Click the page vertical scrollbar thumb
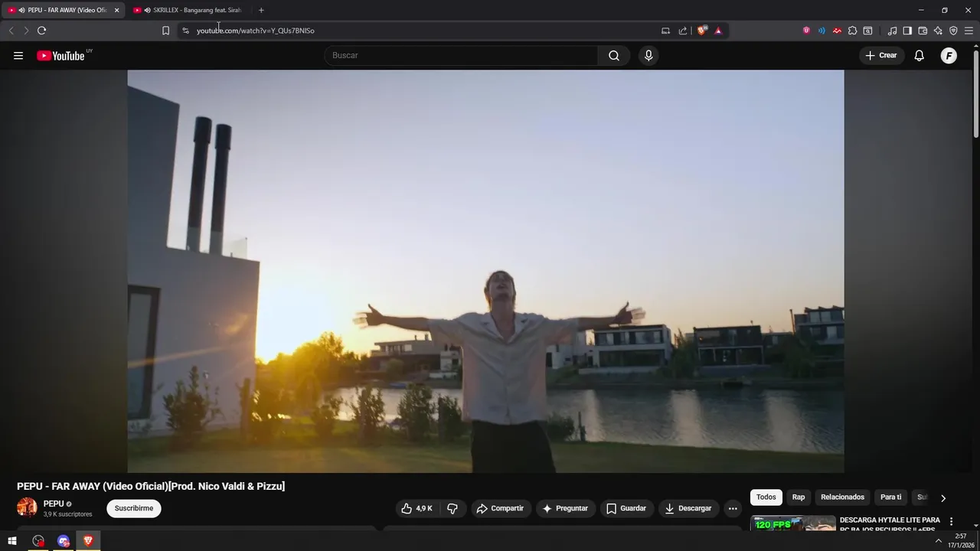The width and height of the screenshot is (980, 551). click(x=975, y=93)
